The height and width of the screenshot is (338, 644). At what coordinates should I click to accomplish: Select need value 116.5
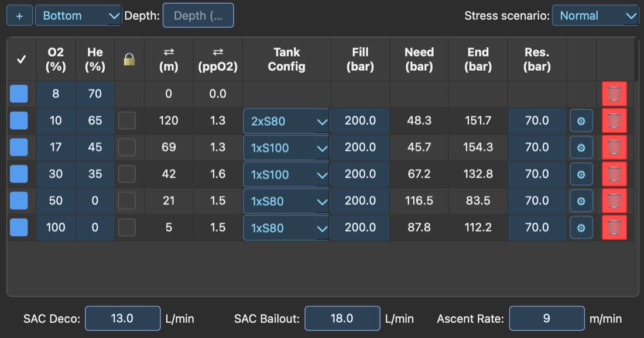419,201
